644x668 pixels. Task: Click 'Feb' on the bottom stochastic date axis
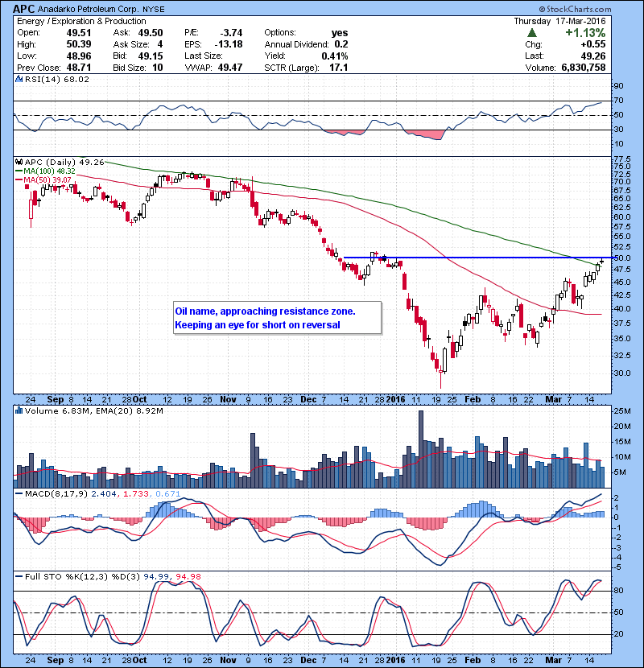tap(473, 660)
